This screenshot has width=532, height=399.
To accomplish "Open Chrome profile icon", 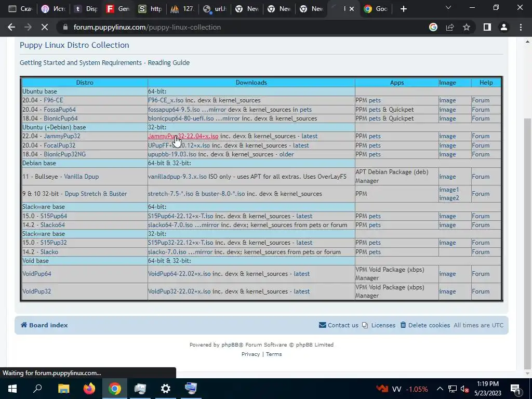I will click(504, 27).
